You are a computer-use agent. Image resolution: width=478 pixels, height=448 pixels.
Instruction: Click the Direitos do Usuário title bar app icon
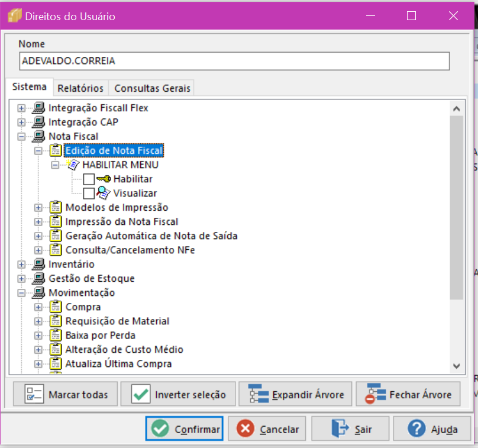(14, 16)
